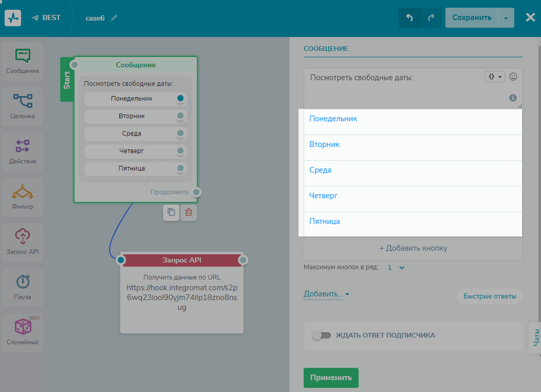Click the undo arrow in top bar
The width and height of the screenshot is (541, 392).
click(x=409, y=17)
